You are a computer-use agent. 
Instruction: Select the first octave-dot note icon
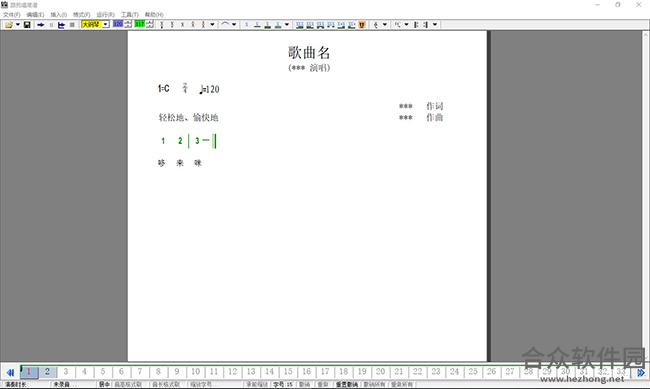[162, 25]
